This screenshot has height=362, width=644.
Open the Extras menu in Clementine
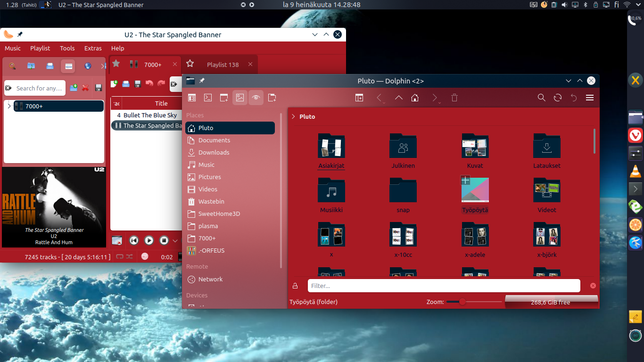click(93, 48)
